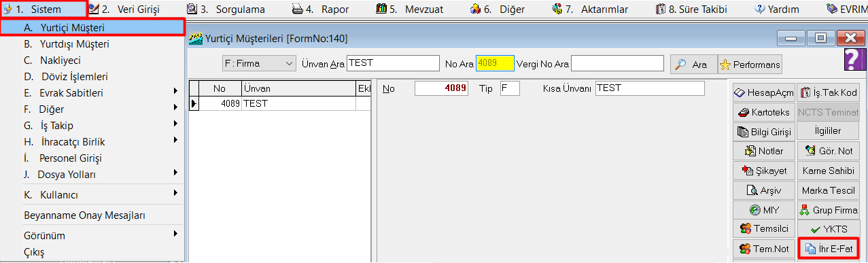
Task: Click the Tem.Not button
Action: (764, 249)
